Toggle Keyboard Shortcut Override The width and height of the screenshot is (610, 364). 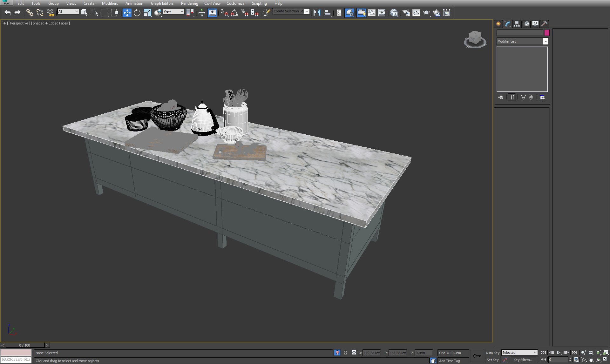coord(212,13)
